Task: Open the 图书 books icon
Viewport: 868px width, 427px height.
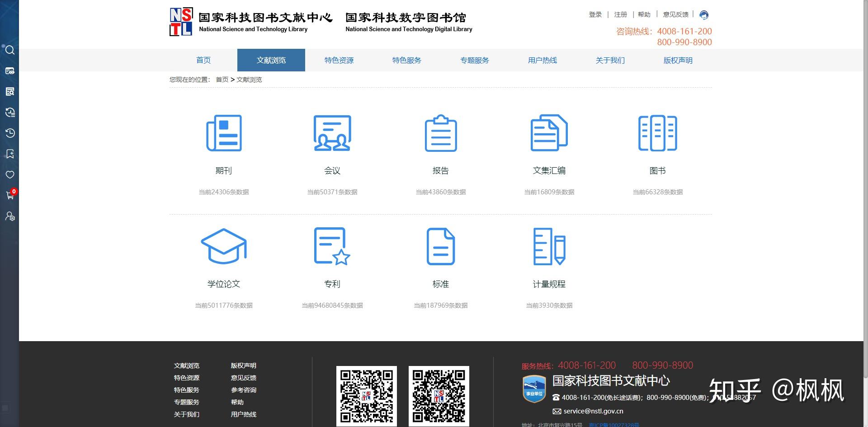Action: tap(658, 133)
